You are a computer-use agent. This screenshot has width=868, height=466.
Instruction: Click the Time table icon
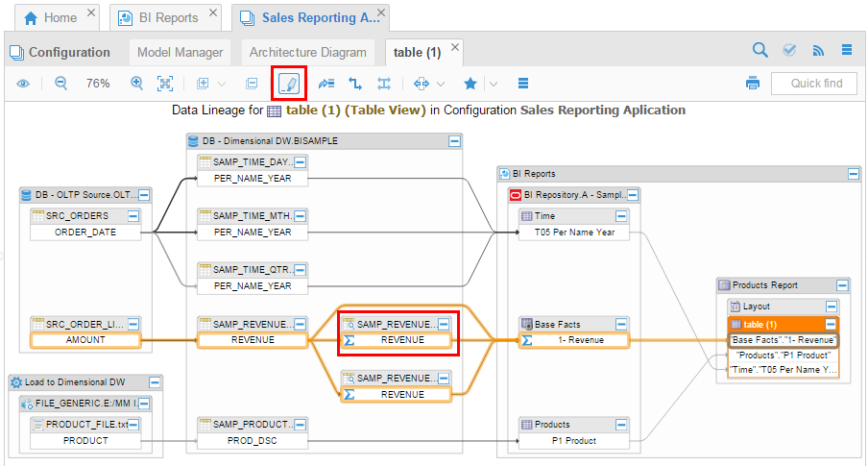pos(526,216)
